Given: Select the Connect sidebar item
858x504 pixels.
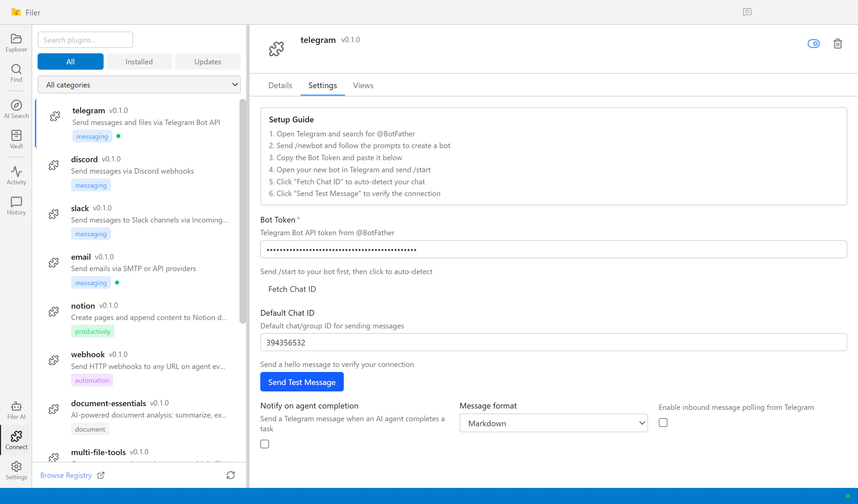Looking at the screenshot, I should 16,440.
